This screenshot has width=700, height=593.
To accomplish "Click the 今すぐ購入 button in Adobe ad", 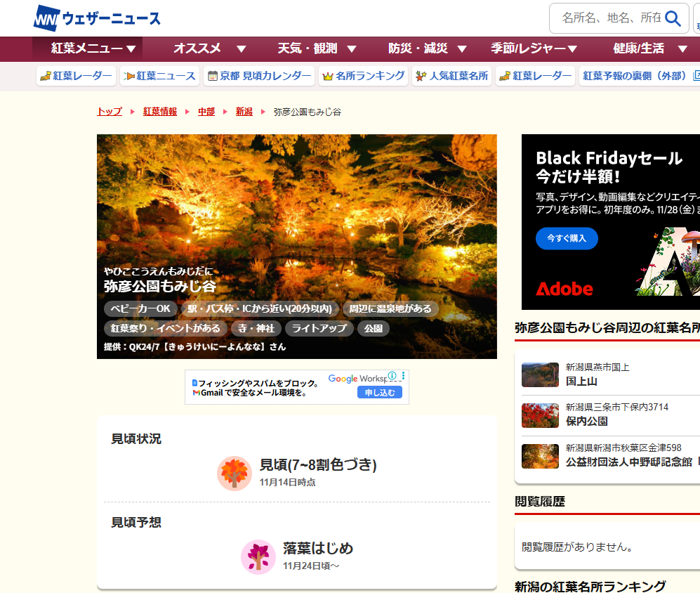I will [567, 239].
